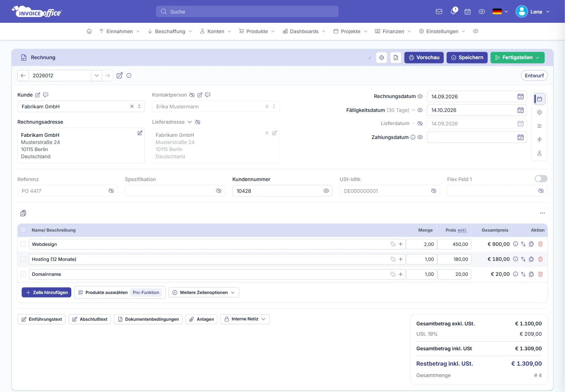Image resolution: width=565 pixels, height=392 pixels.
Task: Check the select-all checkbox in table header
Action: click(x=23, y=230)
